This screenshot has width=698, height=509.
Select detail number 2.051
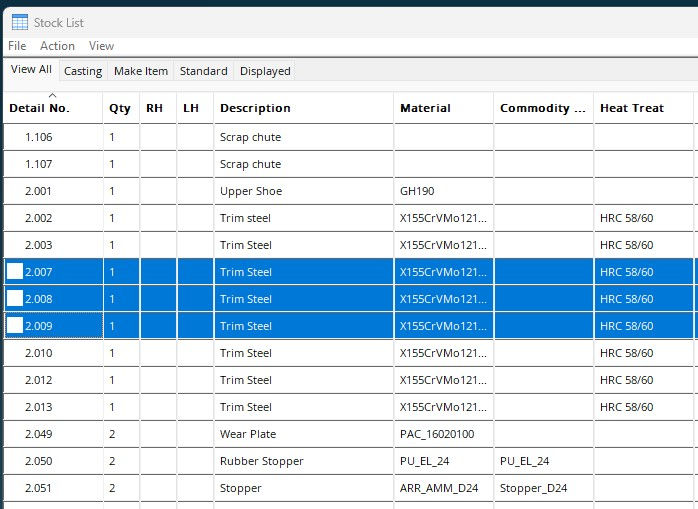[x=39, y=488]
